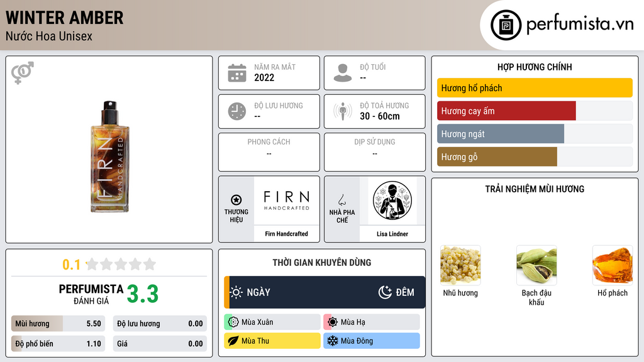Click the Lisa Lindner perfumer name link
This screenshot has width=644, height=362.
[x=392, y=234]
